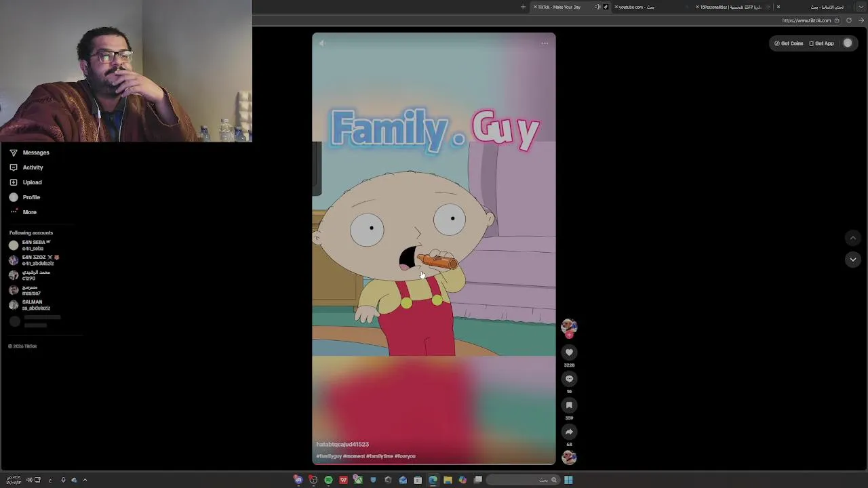Screen dimensions: 868x488
Task: Open the Messages sidebar item
Action: 30,152
